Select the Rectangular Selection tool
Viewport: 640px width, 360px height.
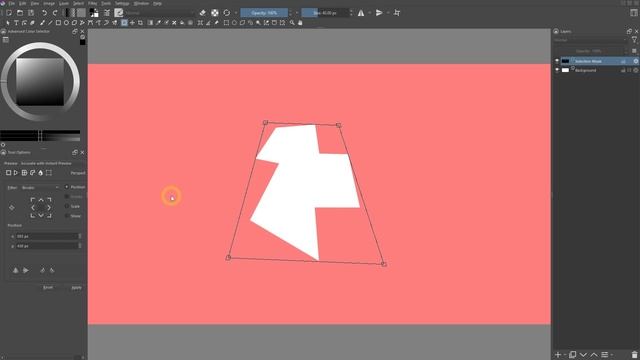(226, 23)
